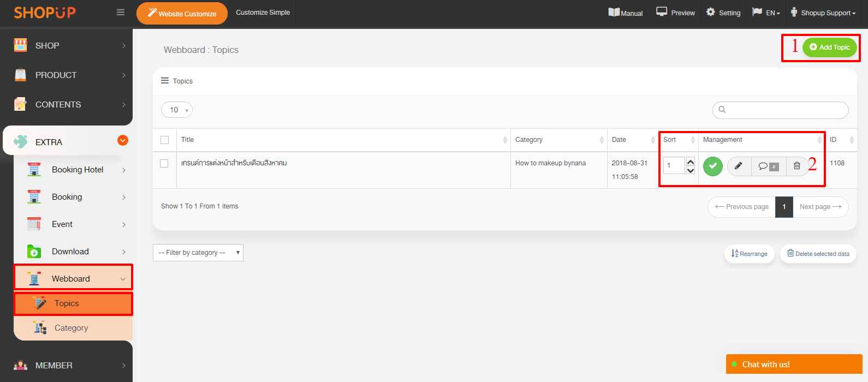This screenshot has height=382, width=868.
Task: Click the sort order number field
Action: [674, 165]
